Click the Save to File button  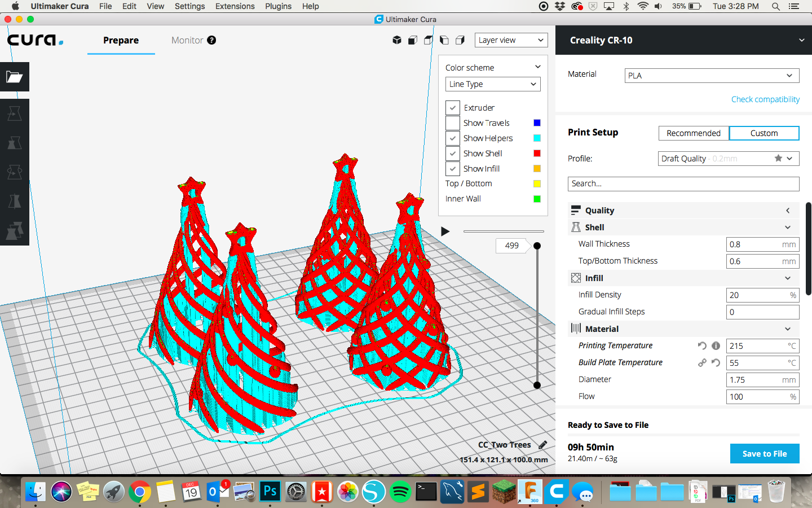765,454
